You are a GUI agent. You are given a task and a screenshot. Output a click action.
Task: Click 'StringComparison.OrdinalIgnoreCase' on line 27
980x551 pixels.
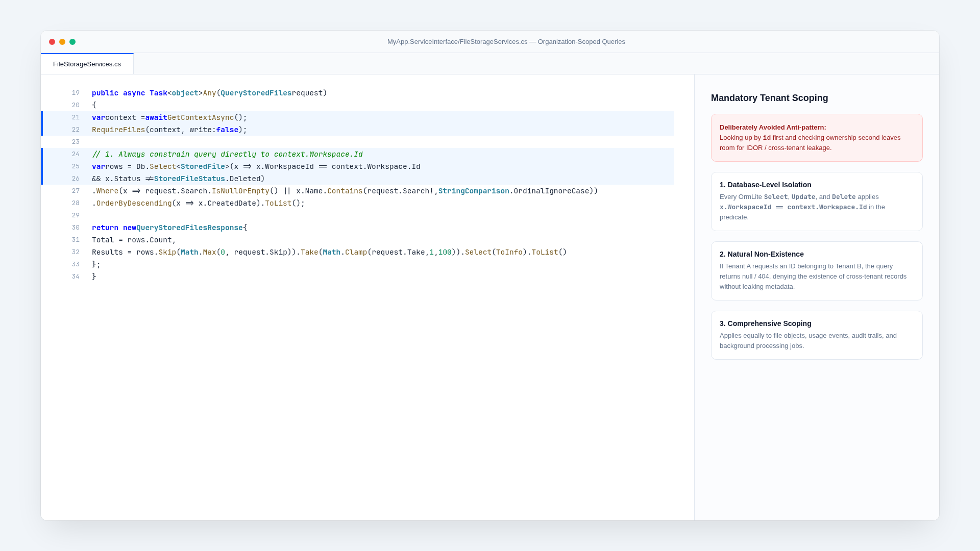(x=514, y=191)
